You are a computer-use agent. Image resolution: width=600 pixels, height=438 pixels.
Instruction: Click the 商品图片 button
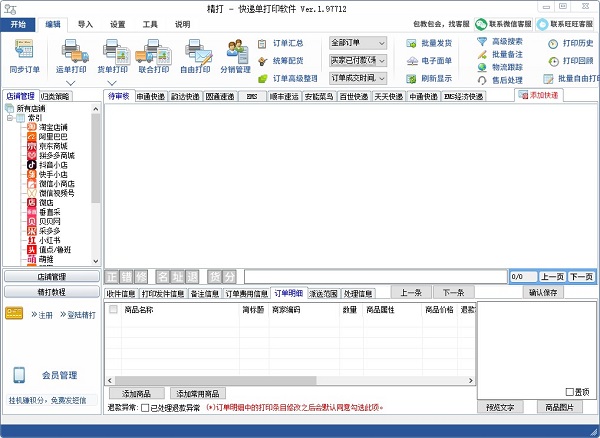tap(559, 407)
